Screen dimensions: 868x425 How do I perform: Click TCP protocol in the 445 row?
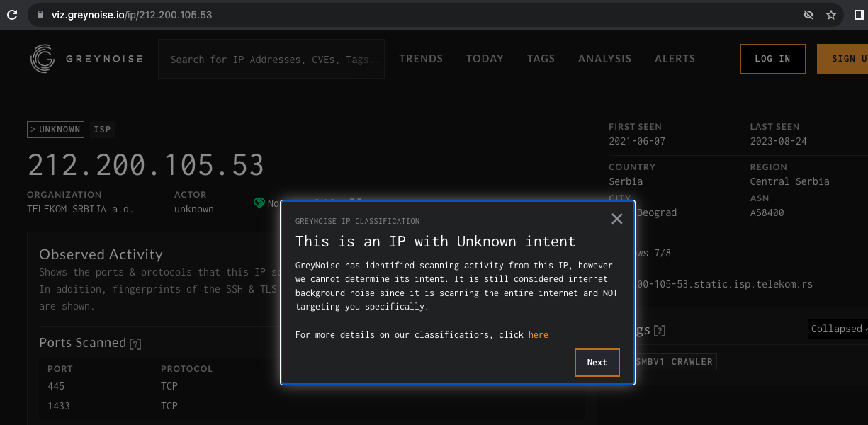click(169, 386)
